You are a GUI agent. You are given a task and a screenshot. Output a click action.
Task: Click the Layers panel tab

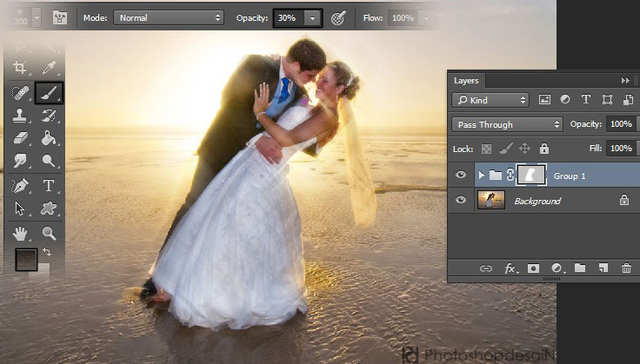(467, 80)
